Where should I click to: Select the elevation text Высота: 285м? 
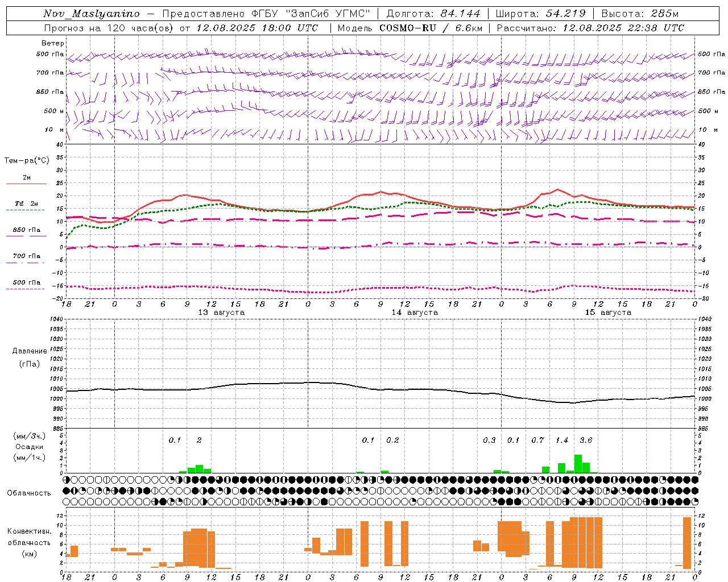tap(640, 14)
